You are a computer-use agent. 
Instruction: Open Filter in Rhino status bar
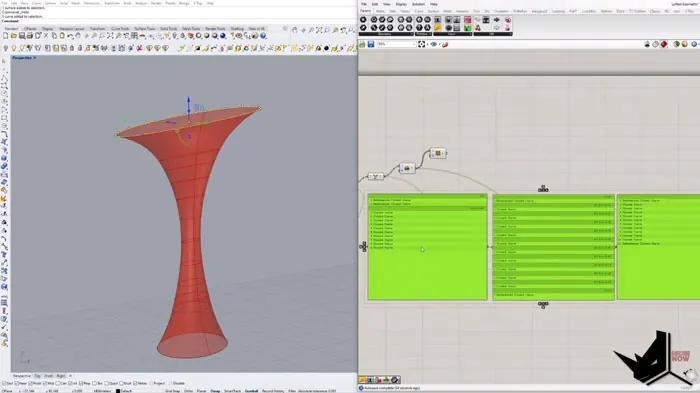[292, 391]
